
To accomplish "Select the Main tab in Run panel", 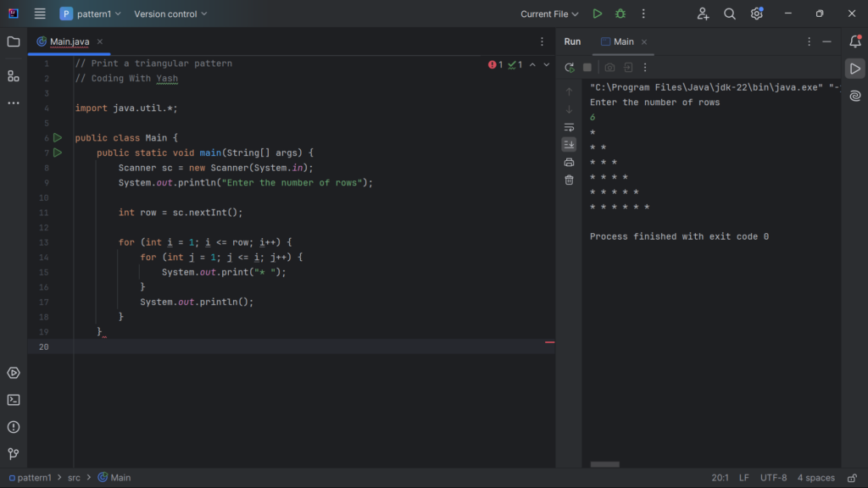I will pos(623,41).
